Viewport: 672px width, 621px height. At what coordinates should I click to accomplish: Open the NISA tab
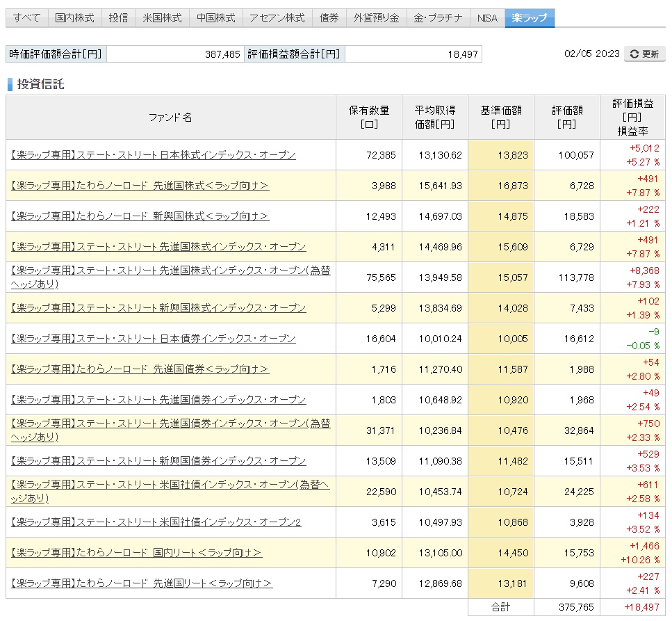(487, 18)
